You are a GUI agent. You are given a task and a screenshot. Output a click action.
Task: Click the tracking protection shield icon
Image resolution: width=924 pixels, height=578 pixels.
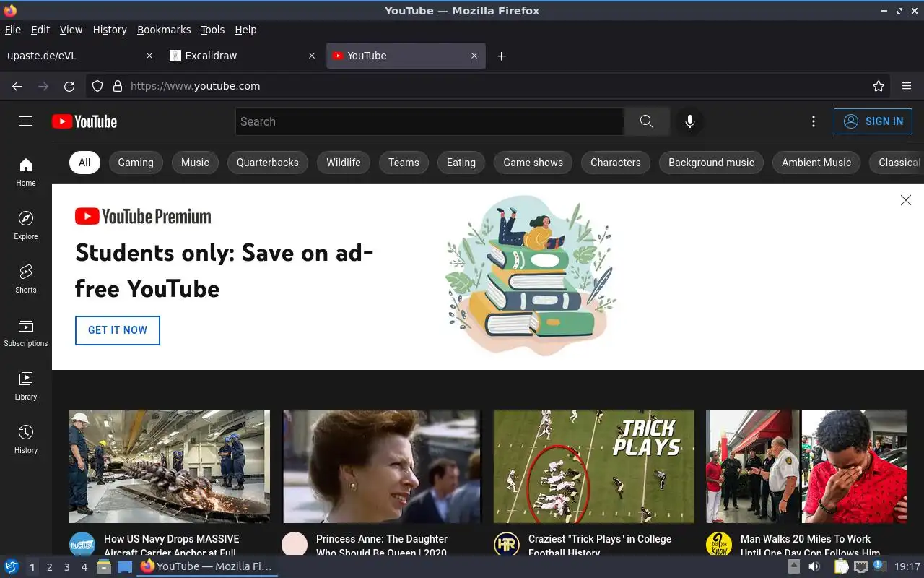pyautogui.click(x=97, y=86)
